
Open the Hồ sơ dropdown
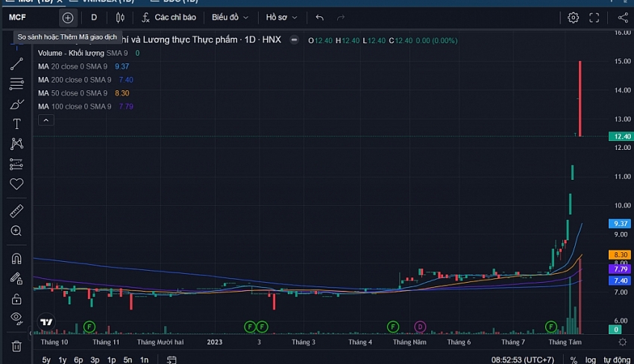[281, 17]
